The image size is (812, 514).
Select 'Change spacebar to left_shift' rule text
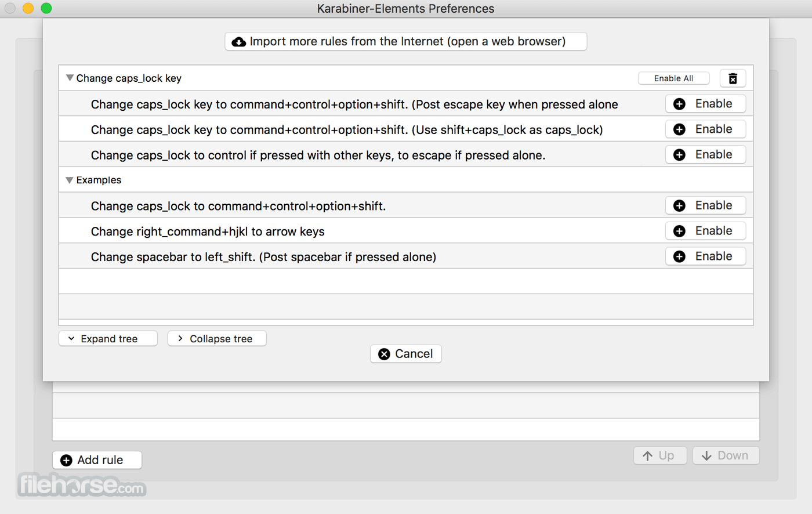(x=263, y=257)
